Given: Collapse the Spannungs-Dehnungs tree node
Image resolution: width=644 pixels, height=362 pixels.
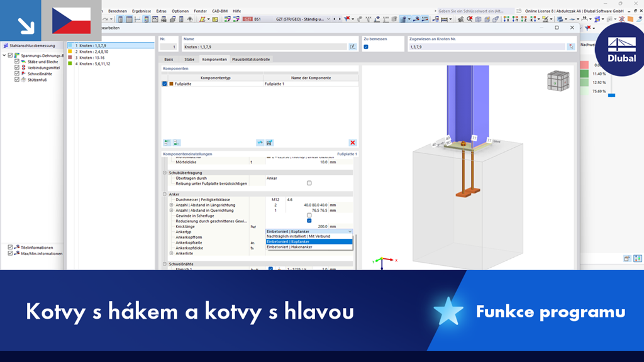Looking at the screenshot, I should tap(4, 55).
